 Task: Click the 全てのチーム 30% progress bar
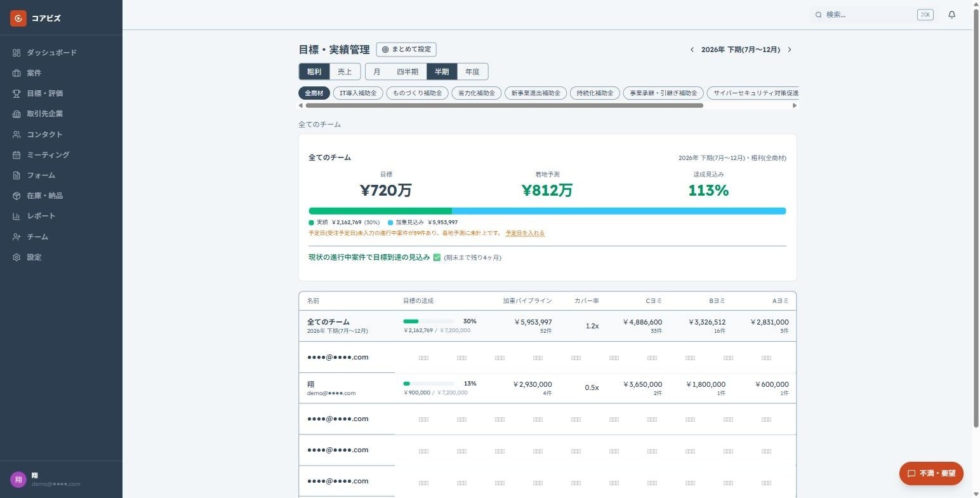(x=428, y=321)
